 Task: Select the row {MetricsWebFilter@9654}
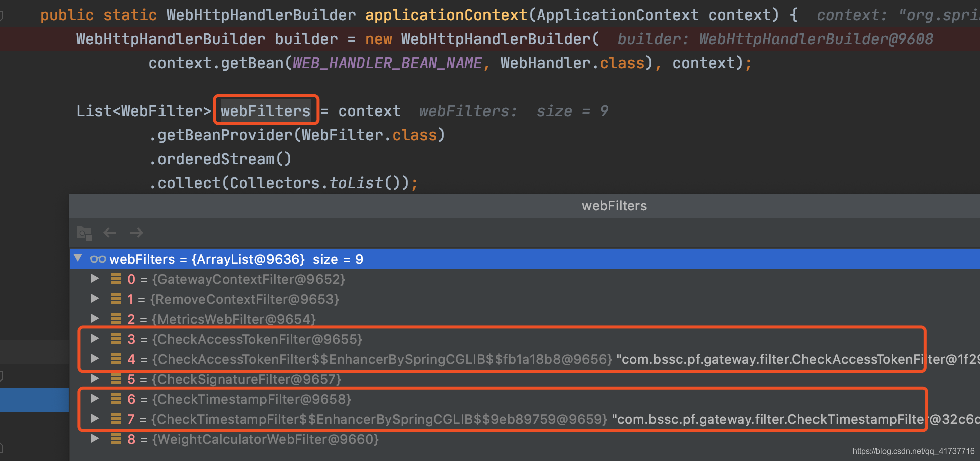[525, 319]
